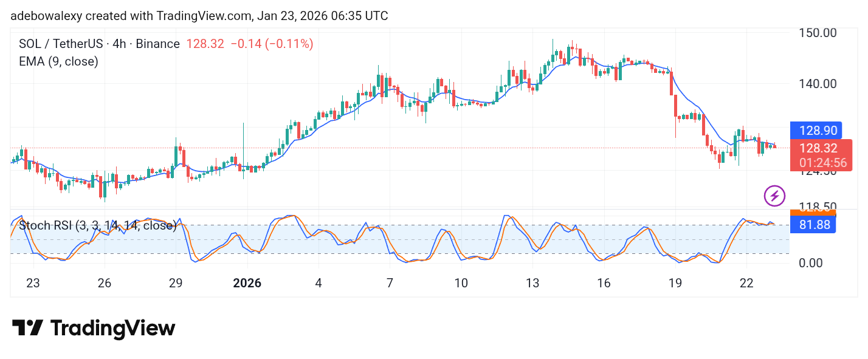The height and width of the screenshot is (359, 868).
Task: Click the 22 date label on time axis
Action: tap(746, 284)
